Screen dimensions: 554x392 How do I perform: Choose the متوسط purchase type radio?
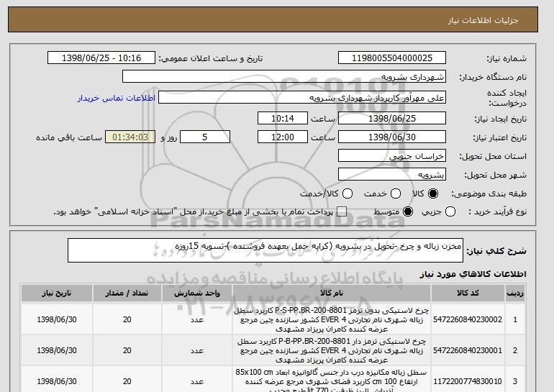coord(408,211)
